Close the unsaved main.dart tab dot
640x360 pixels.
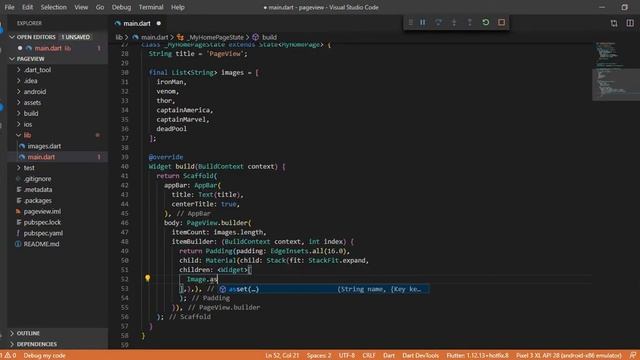tap(159, 23)
